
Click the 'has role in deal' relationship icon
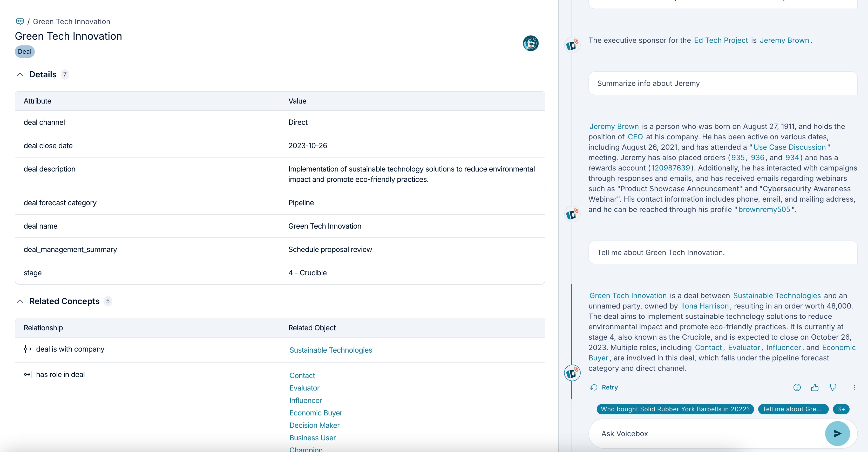coord(28,374)
